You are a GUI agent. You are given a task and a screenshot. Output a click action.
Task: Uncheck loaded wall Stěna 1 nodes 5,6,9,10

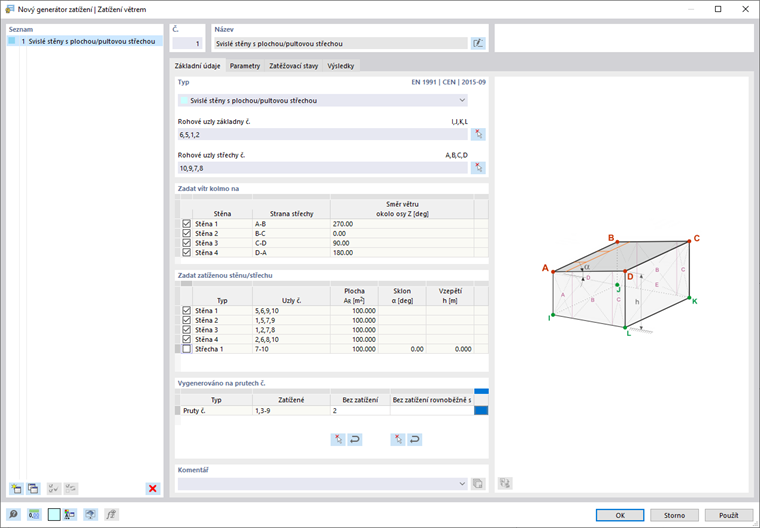pos(187,310)
